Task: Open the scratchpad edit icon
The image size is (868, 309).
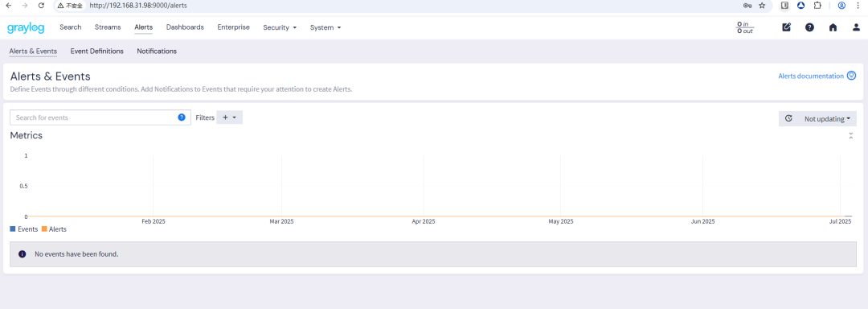Action: point(786,27)
